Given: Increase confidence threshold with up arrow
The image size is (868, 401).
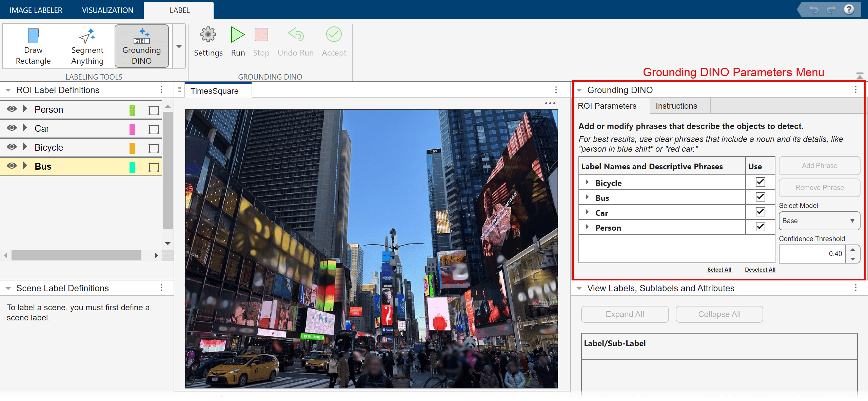Looking at the screenshot, I should pyautogui.click(x=853, y=250).
